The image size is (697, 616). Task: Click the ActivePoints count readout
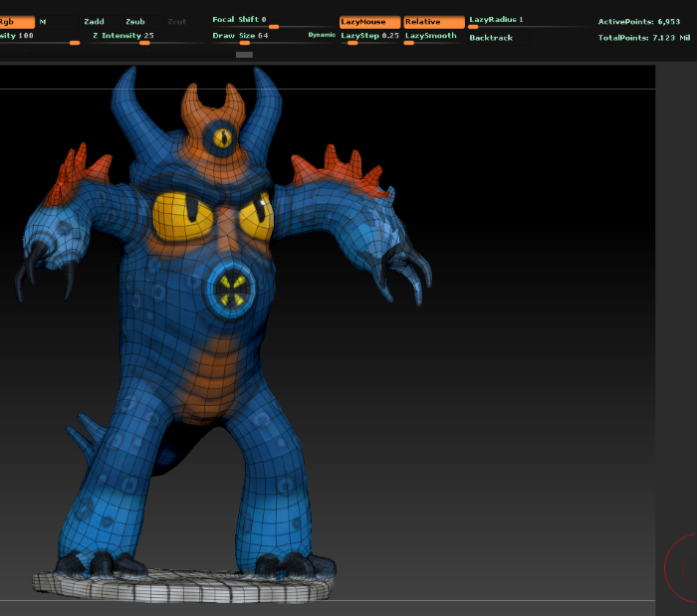pos(638,22)
